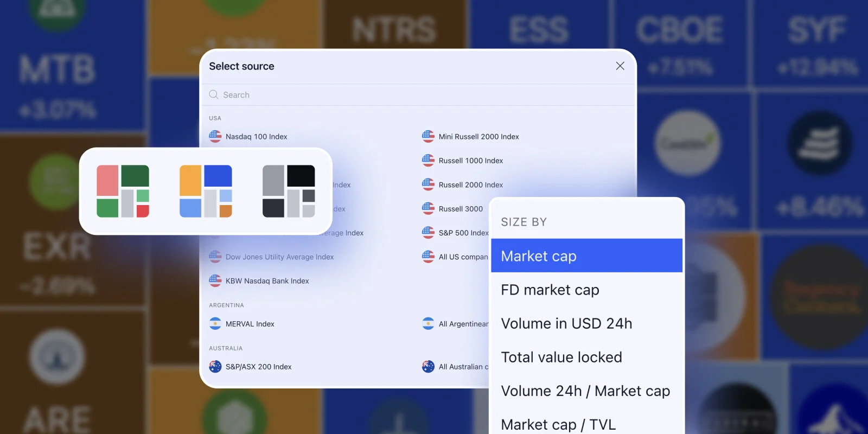Viewport: 868px width, 434px height.
Task: Select Volume 24h / Market cap
Action: pyautogui.click(x=586, y=391)
